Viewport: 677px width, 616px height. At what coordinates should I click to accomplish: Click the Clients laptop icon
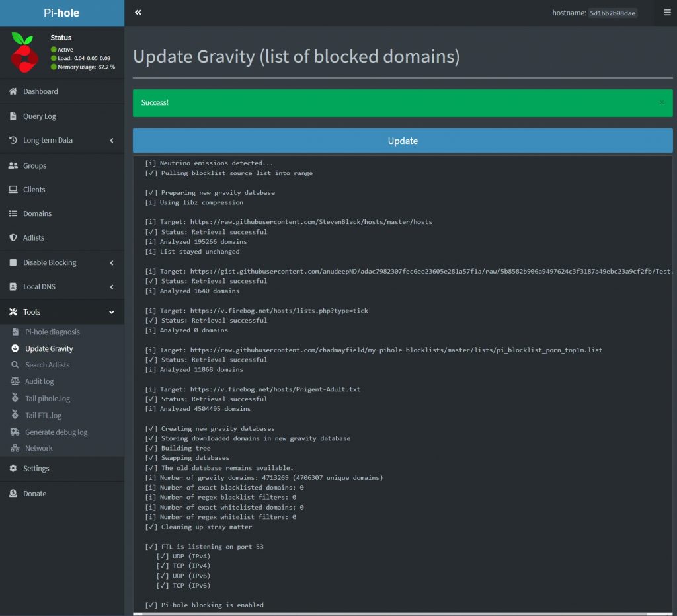pyautogui.click(x=13, y=190)
